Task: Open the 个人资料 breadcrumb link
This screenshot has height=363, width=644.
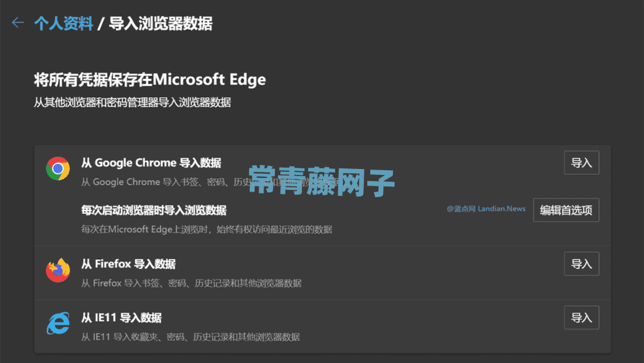Action: tap(64, 23)
